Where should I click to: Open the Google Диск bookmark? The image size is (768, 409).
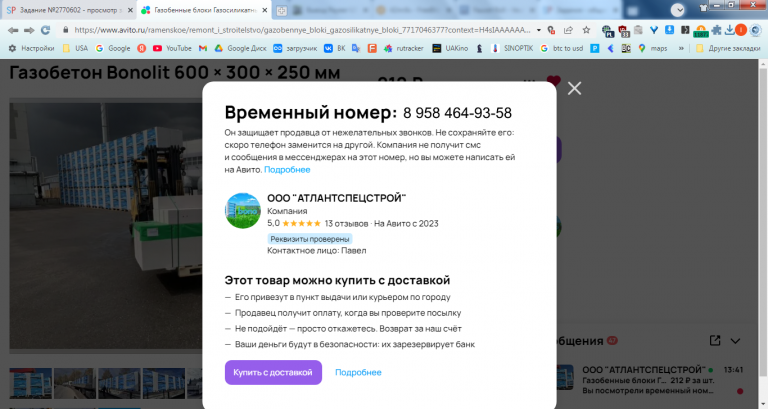tap(240, 48)
